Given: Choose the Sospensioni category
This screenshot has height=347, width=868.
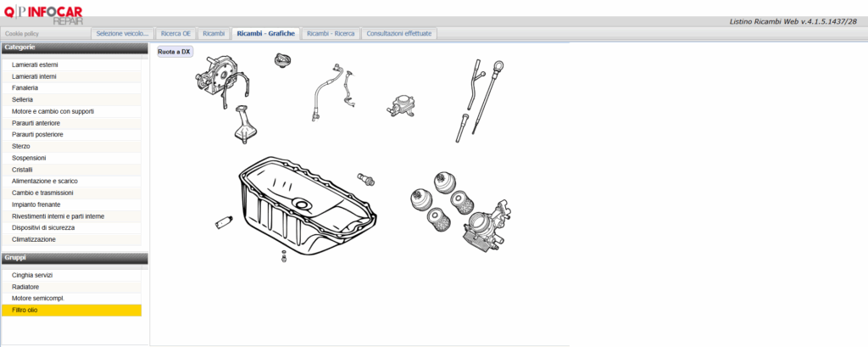Looking at the screenshot, I should point(71,158).
